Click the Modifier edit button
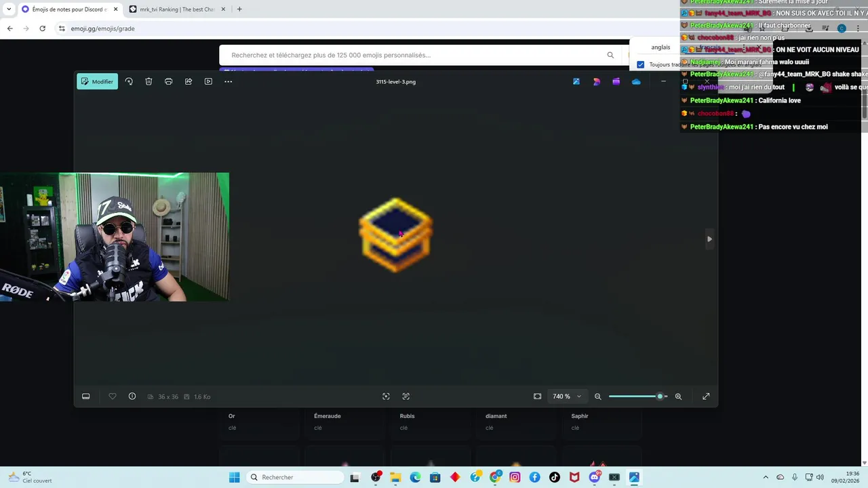868x488 pixels. click(x=97, y=81)
